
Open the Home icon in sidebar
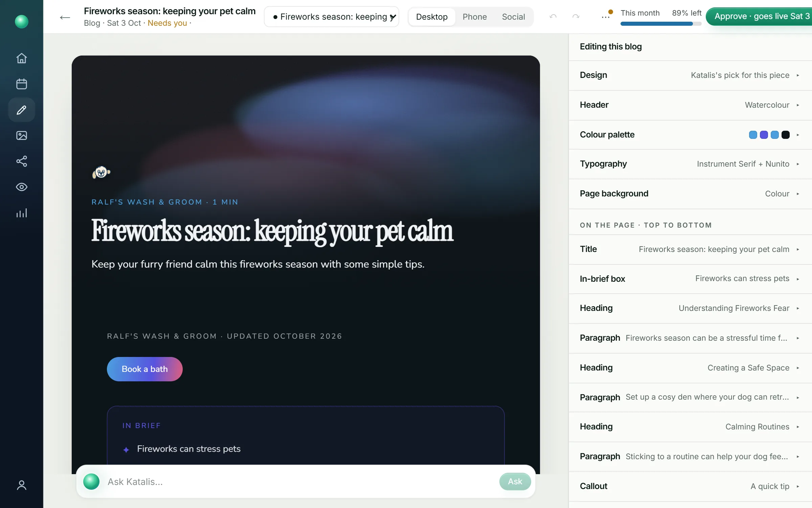click(22, 58)
